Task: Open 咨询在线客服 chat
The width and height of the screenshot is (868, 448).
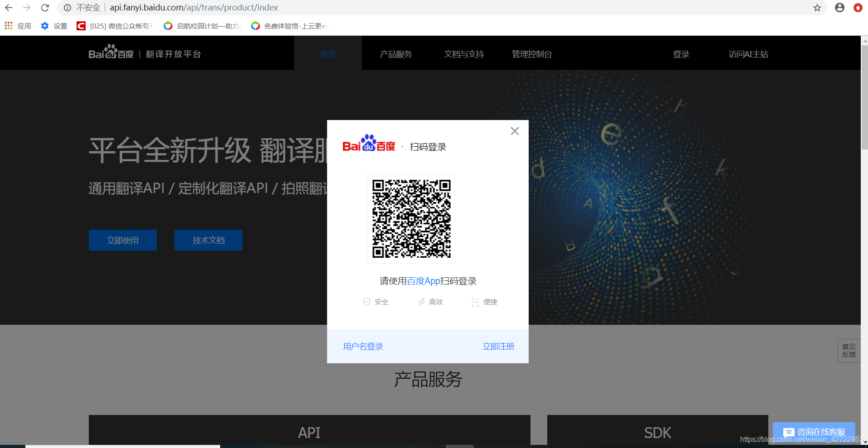Action: 814,432
